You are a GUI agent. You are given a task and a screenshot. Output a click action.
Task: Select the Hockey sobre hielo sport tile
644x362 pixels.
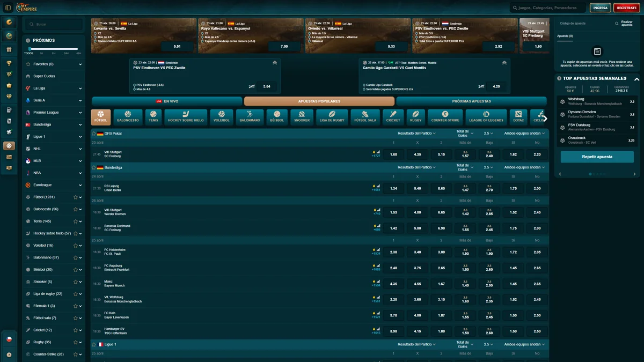[x=186, y=117]
